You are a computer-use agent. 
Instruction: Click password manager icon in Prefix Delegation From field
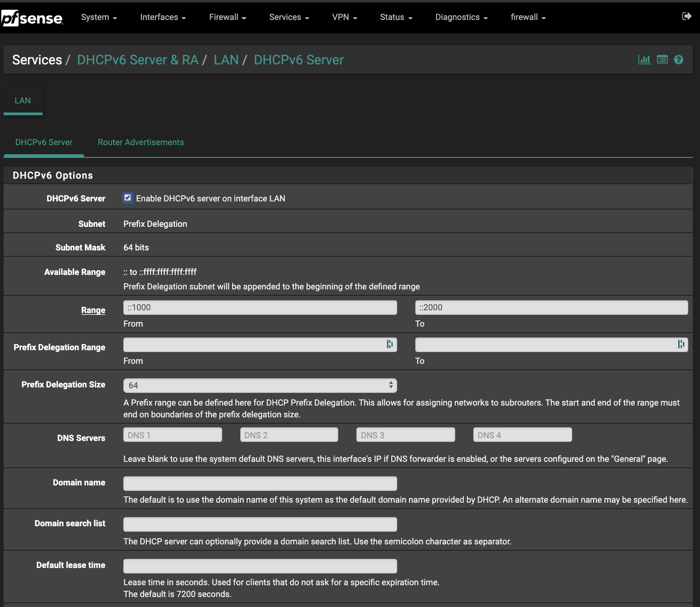(389, 344)
